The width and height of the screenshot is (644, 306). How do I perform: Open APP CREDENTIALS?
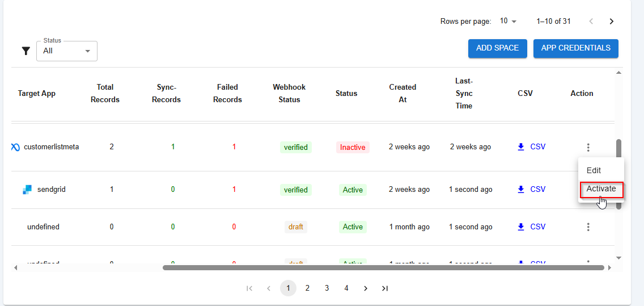(x=575, y=48)
